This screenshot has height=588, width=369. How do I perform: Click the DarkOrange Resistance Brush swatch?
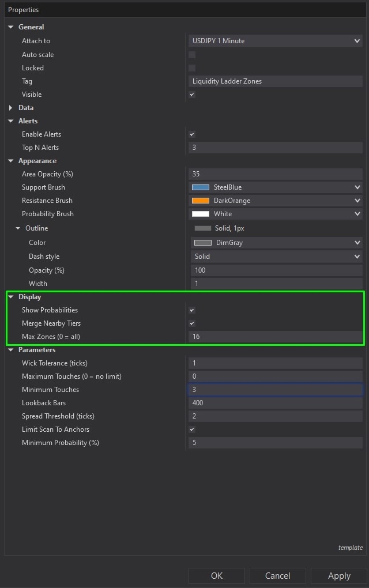coord(200,201)
